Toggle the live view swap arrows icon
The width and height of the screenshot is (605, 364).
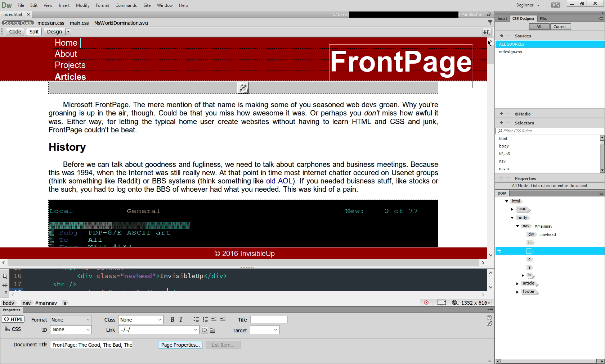[x=487, y=32]
